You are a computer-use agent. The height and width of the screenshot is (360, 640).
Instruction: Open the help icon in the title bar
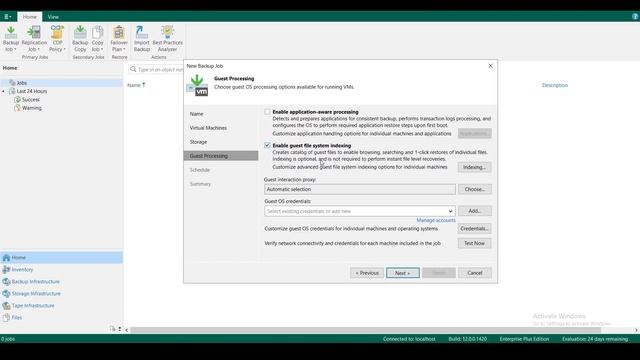[635, 16]
